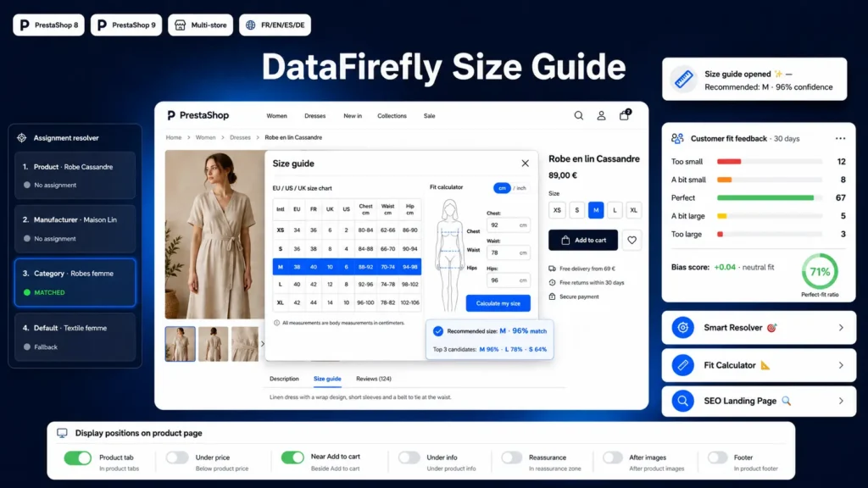Enable the After images display toggle

612,457
